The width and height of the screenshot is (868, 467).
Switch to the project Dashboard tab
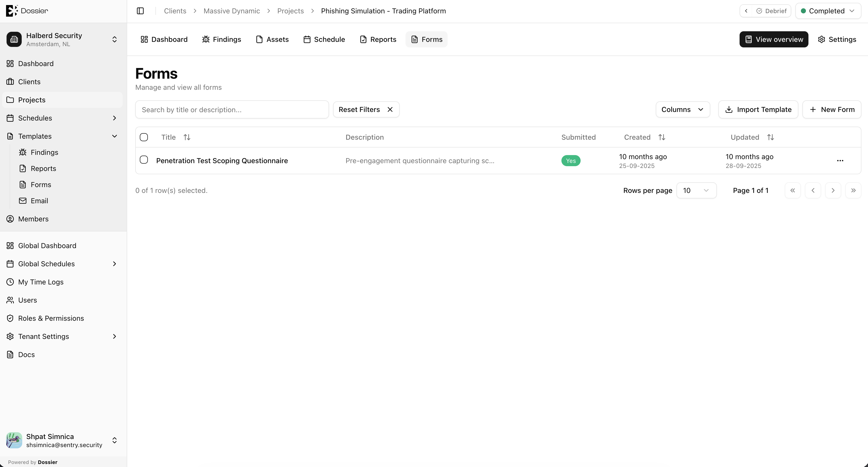click(164, 39)
